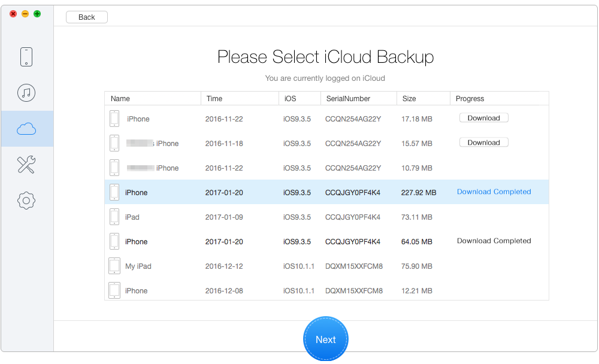Click serial CCQJGY0PF4K4 in the iPad row
599x364 pixels.
(x=353, y=217)
